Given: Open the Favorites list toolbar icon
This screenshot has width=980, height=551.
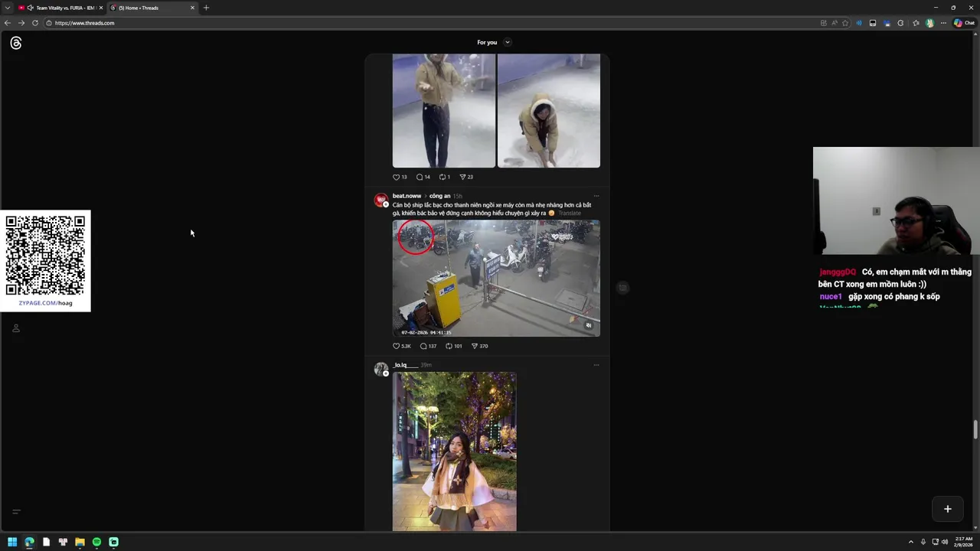Looking at the screenshot, I should [916, 23].
